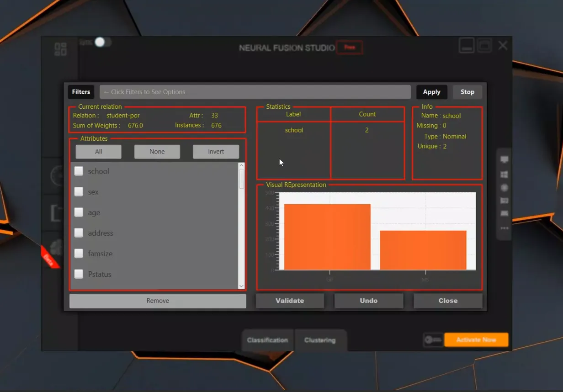Click the Label column header in Statistics
563x392 pixels.
click(x=293, y=114)
